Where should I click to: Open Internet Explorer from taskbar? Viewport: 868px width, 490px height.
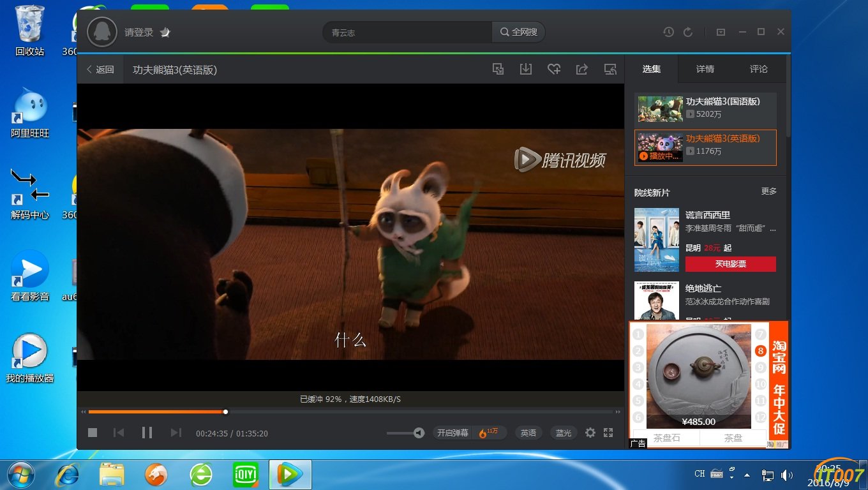pos(67,474)
